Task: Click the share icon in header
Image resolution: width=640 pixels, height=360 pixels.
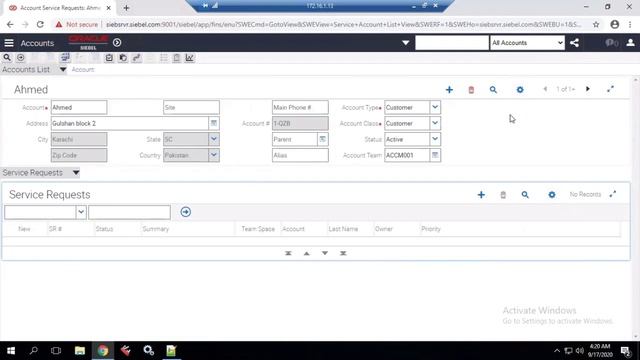Action: [574, 43]
